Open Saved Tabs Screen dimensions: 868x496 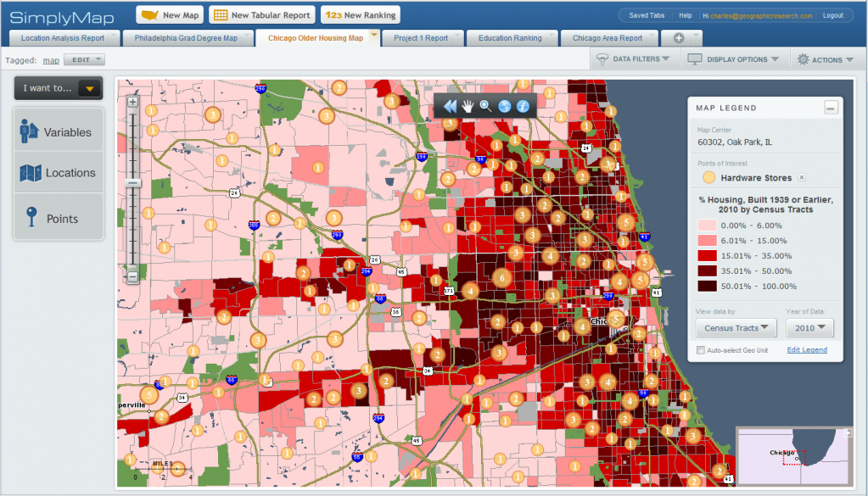pyautogui.click(x=646, y=15)
